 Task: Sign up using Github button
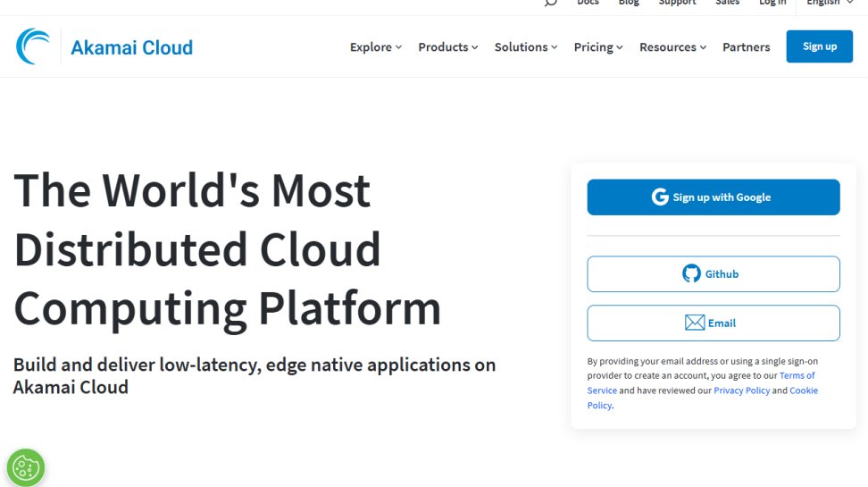714,273
